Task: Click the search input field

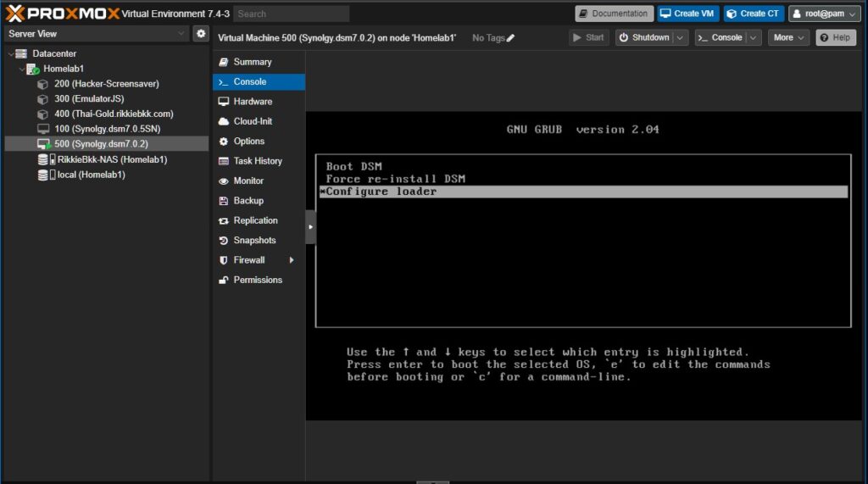Action: (292, 14)
